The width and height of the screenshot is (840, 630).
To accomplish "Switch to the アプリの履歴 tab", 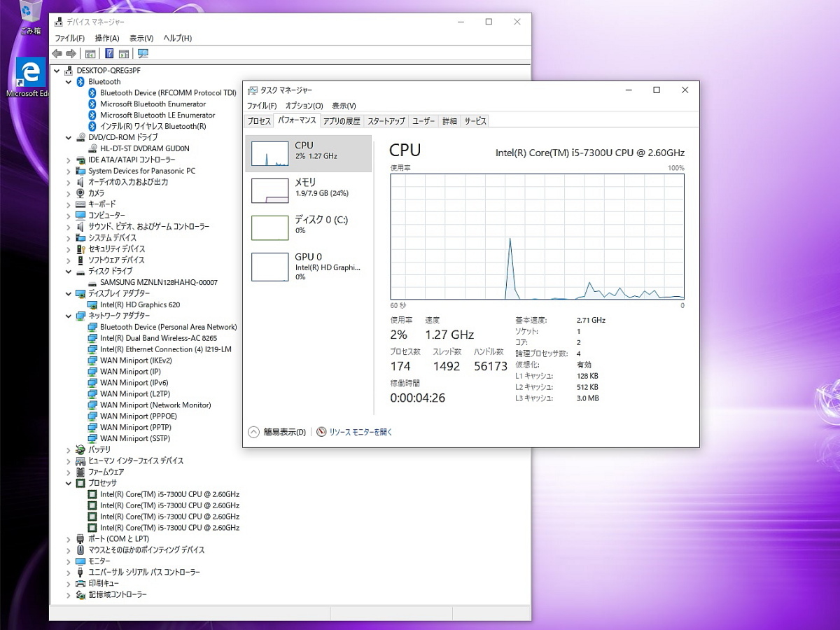I will 342,121.
